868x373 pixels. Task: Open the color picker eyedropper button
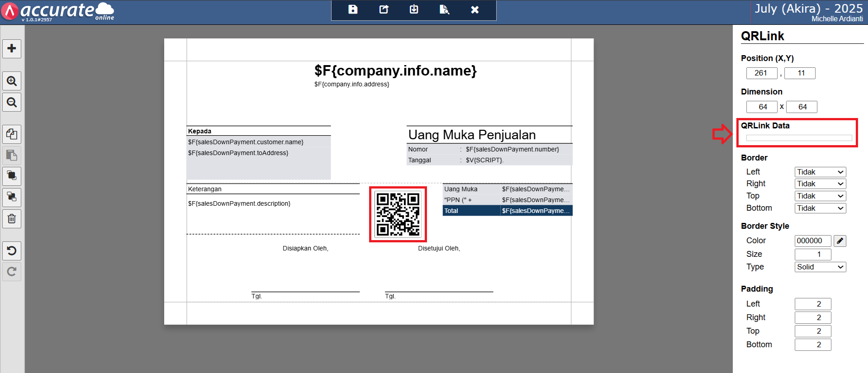[840, 241]
